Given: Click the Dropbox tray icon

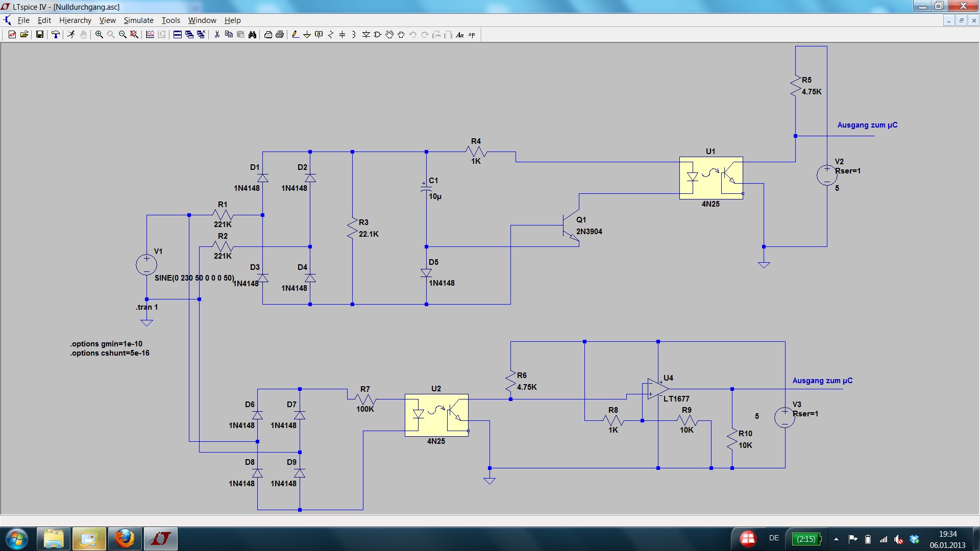Looking at the screenshot, I should point(914,539).
